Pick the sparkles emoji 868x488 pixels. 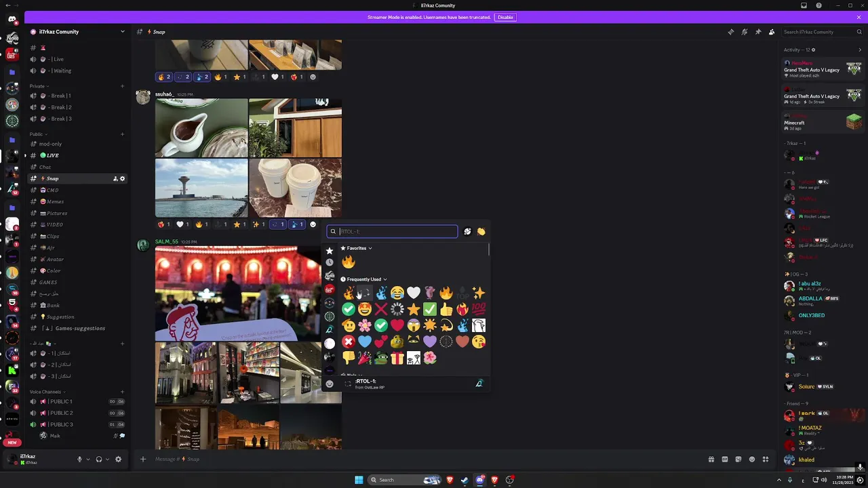coord(479,293)
